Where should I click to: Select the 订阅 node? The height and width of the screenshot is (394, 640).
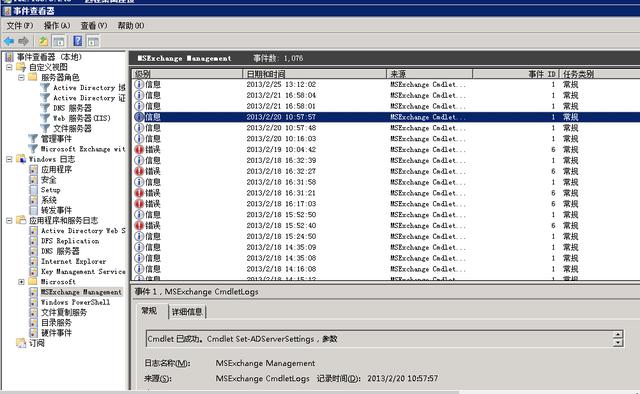click(x=36, y=343)
